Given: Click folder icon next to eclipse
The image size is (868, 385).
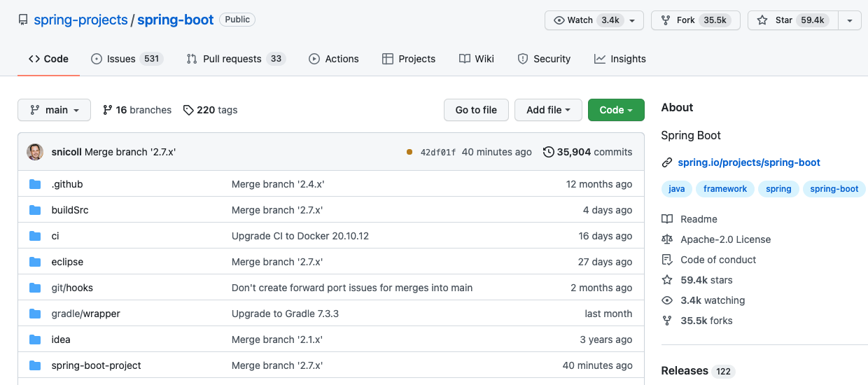Looking at the screenshot, I should point(35,262).
